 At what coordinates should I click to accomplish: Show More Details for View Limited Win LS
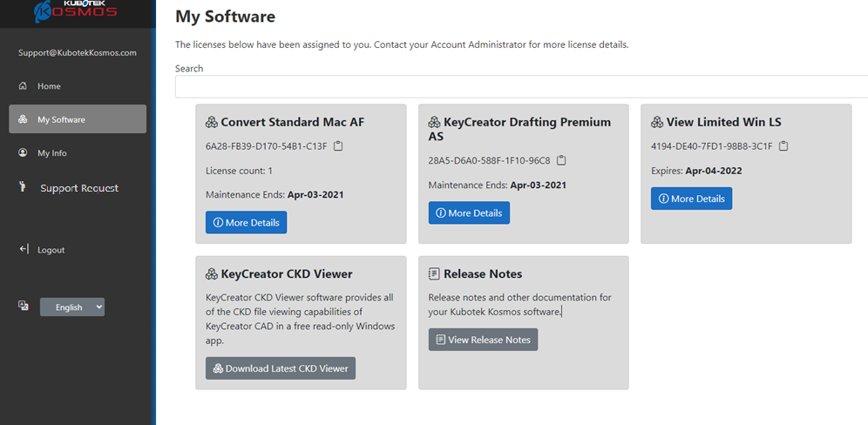pyautogui.click(x=691, y=199)
